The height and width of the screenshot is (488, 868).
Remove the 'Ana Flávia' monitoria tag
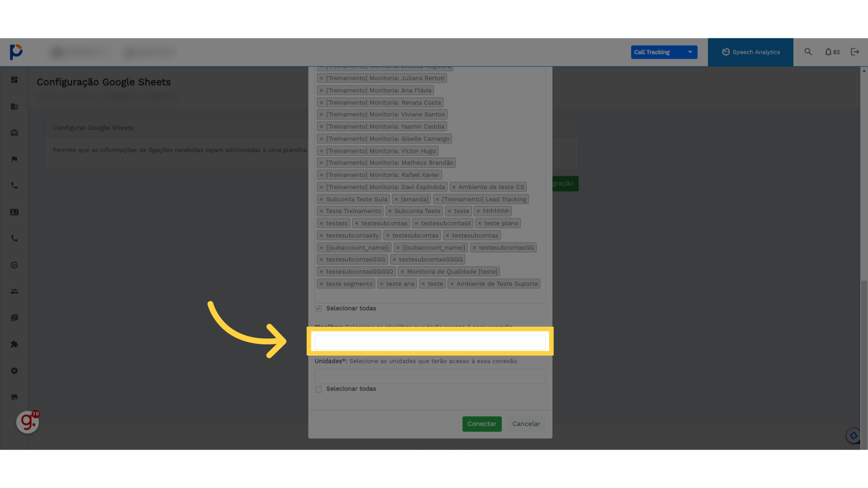point(321,90)
